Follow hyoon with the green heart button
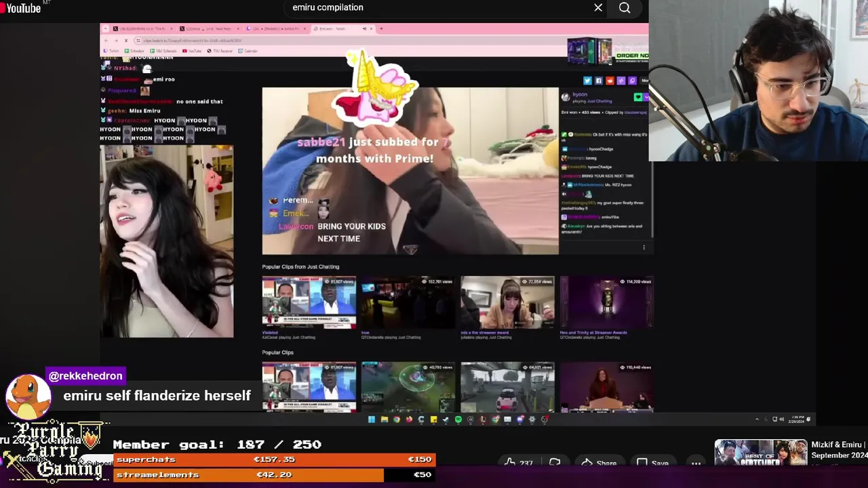The image size is (868, 488). coord(638,97)
